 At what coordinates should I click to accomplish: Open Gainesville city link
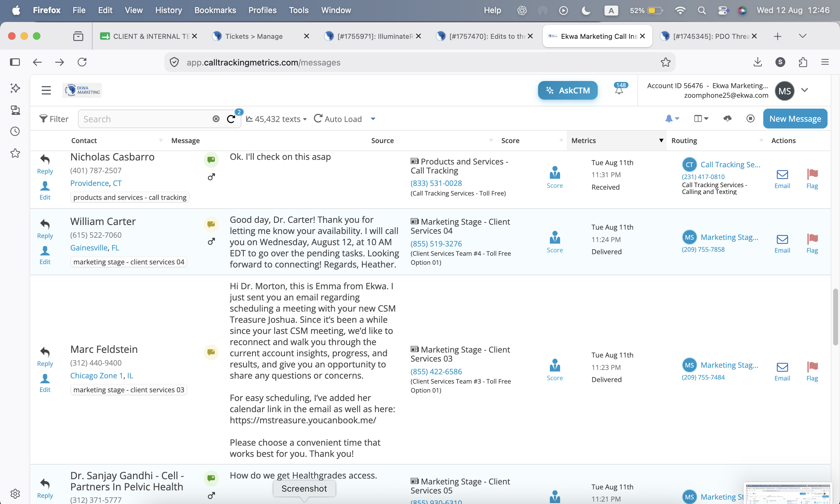coord(89,248)
